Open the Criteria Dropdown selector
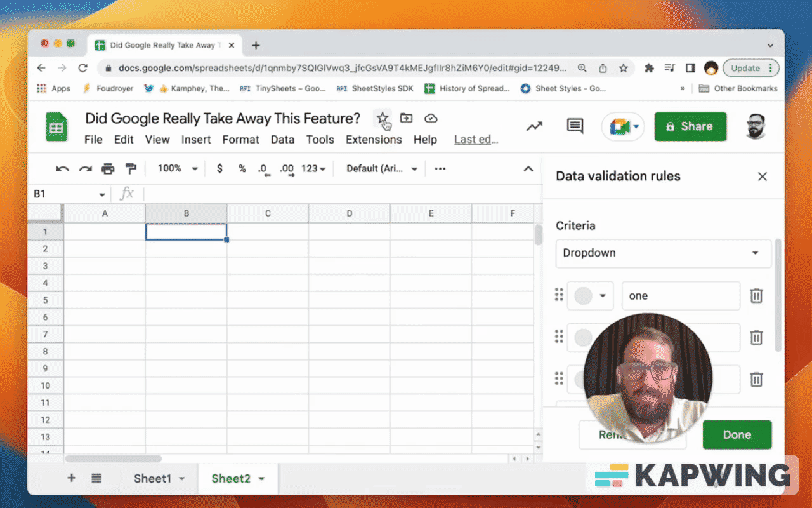 coord(664,253)
